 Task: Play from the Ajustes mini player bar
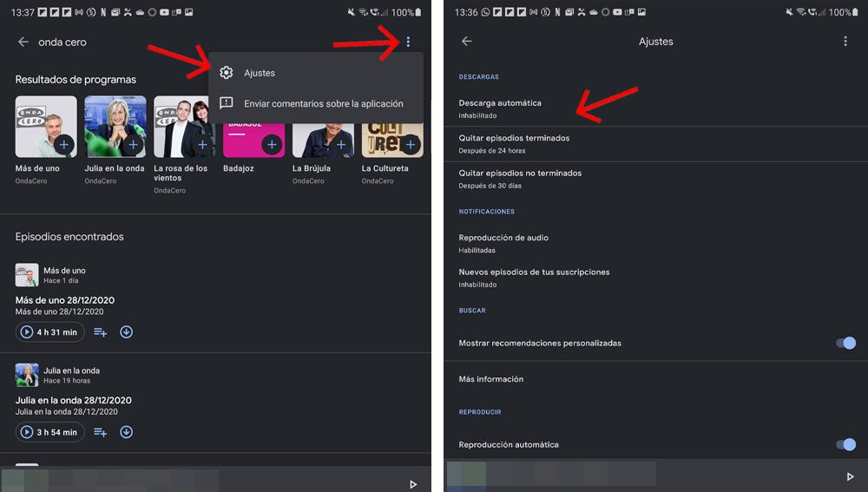pos(851,476)
